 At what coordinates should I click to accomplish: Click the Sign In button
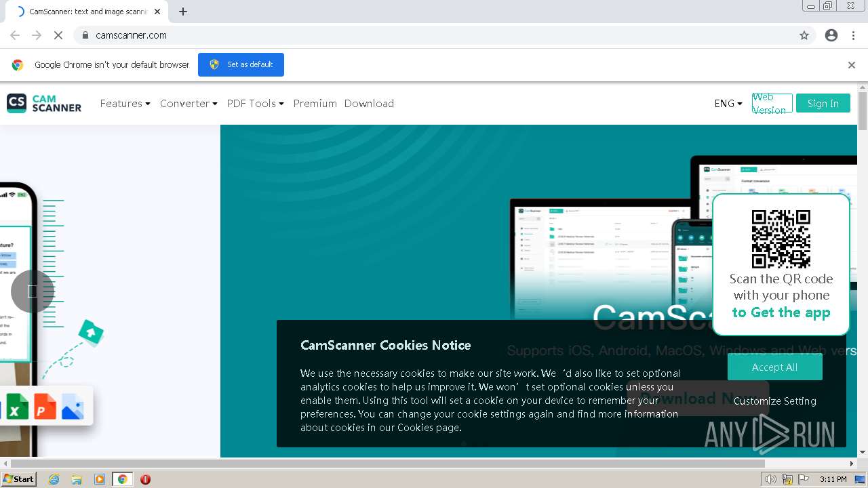tap(823, 103)
